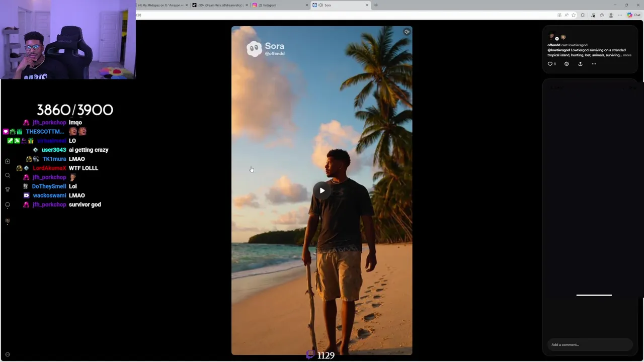The height and width of the screenshot is (362, 644).
Task: Close the Dream Relic tab
Action: [247, 5]
